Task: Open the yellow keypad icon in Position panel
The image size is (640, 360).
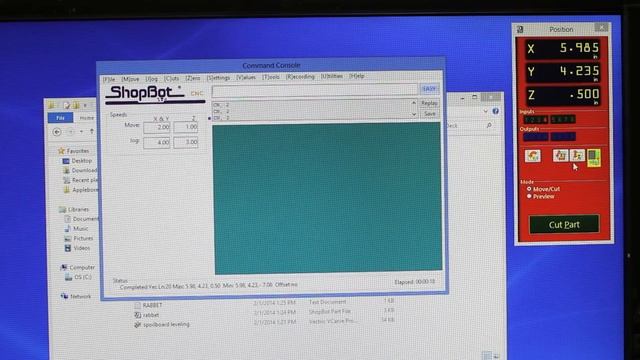Action: tap(594, 158)
